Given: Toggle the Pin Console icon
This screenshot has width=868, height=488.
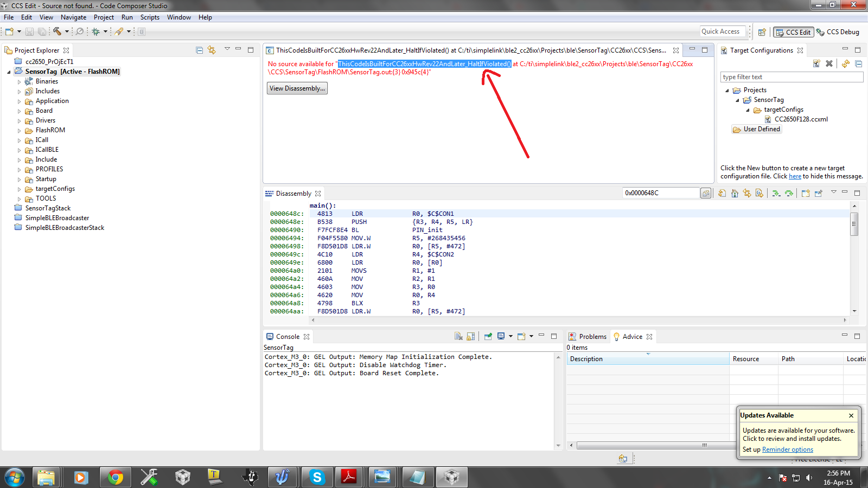Looking at the screenshot, I should click(x=488, y=336).
